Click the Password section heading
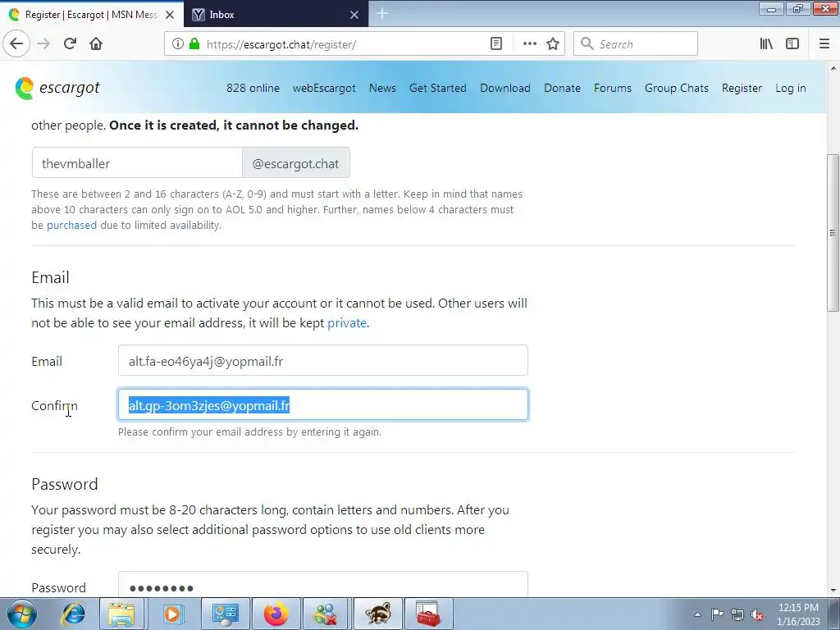Image resolution: width=840 pixels, height=630 pixels. [65, 484]
